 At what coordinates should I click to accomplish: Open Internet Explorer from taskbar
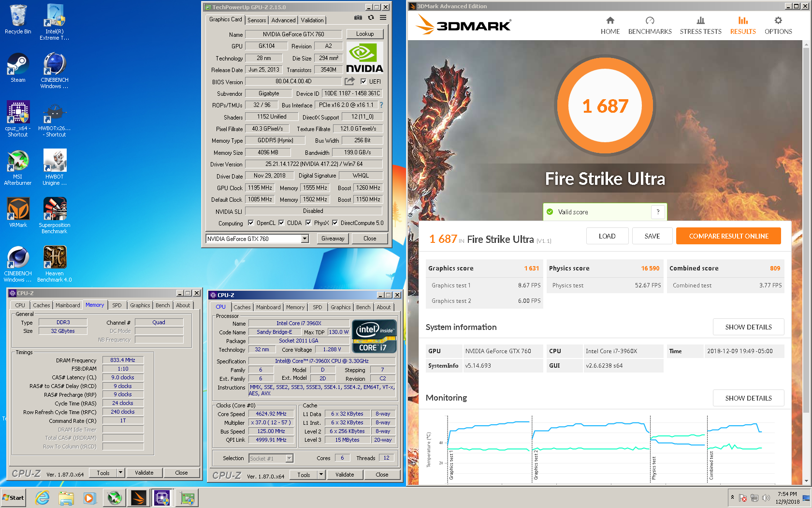tap(43, 498)
